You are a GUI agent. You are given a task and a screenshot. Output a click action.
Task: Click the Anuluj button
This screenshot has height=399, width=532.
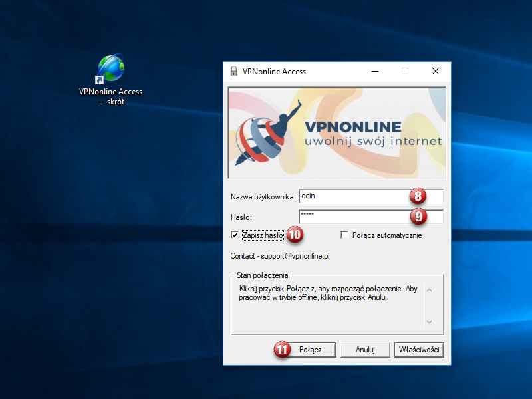tap(365, 350)
